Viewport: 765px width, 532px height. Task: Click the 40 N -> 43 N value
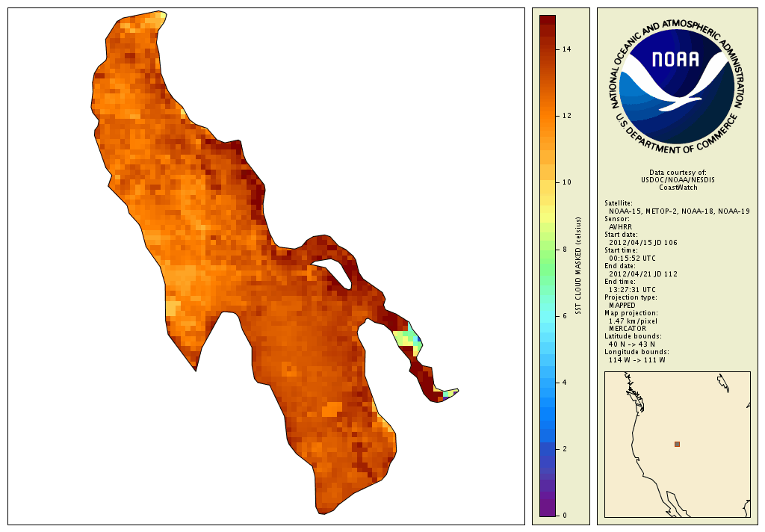632,344
